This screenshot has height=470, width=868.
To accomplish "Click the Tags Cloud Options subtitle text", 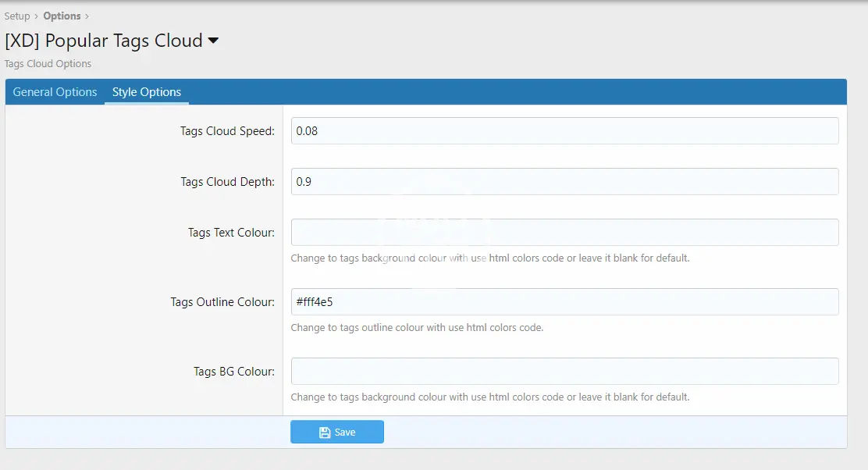I will pyautogui.click(x=48, y=64).
